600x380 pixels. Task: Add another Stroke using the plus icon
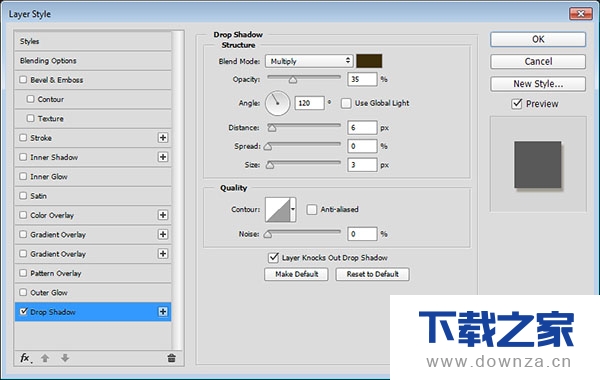tap(163, 138)
